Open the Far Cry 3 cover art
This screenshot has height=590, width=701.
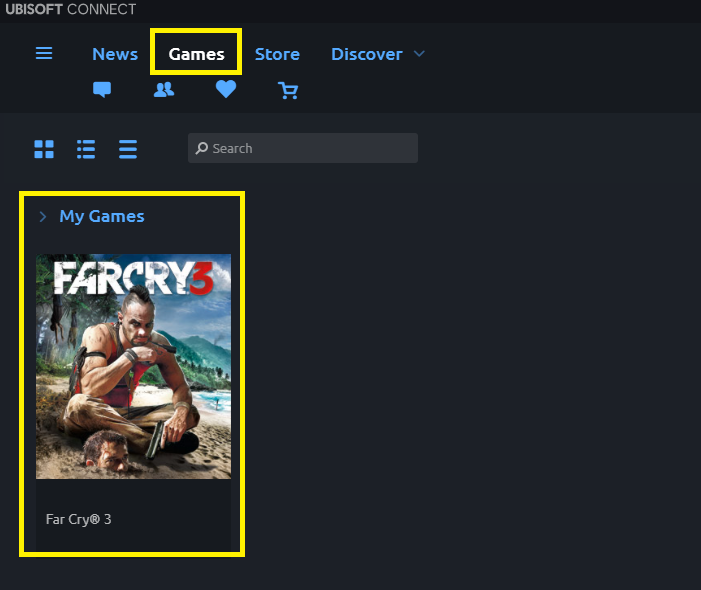pyautogui.click(x=134, y=367)
